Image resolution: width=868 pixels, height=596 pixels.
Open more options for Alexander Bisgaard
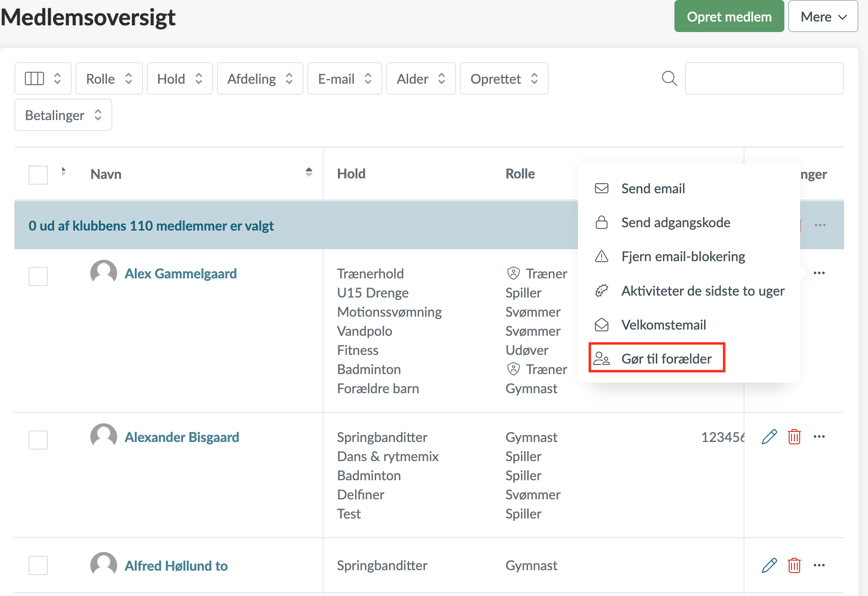point(819,437)
